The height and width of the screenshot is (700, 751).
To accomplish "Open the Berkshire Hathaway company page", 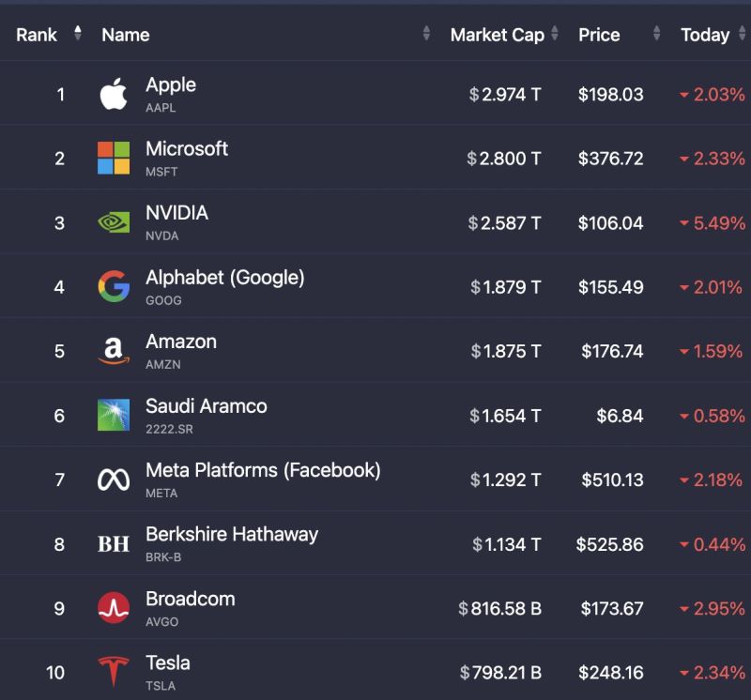I will click(232, 534).
